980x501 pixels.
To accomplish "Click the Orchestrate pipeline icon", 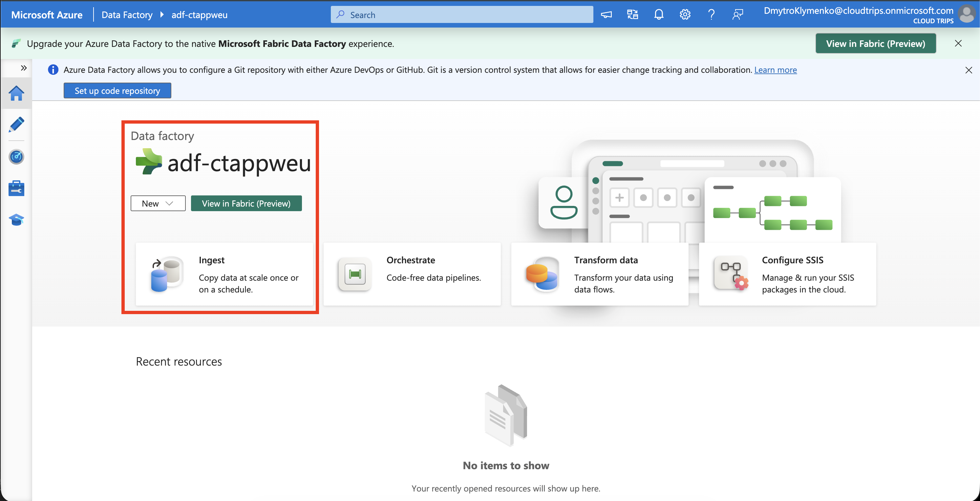I will [x=354, y=274].
